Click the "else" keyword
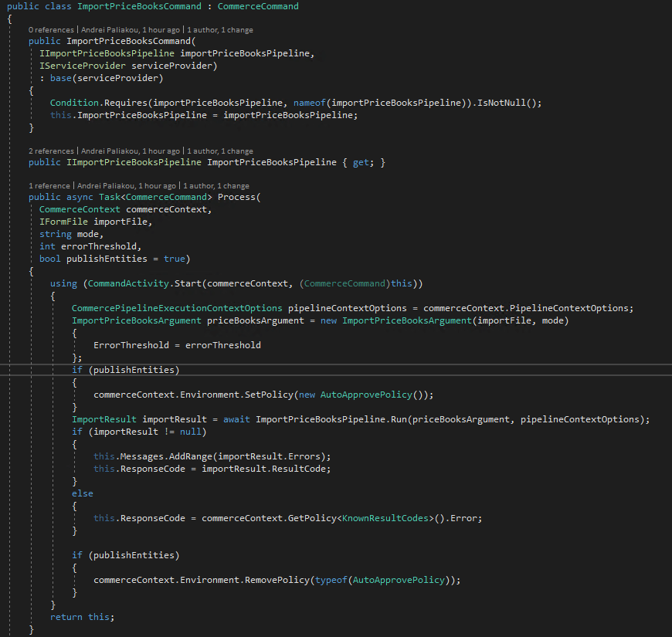 pyautogui.click(x=83, y=493)
